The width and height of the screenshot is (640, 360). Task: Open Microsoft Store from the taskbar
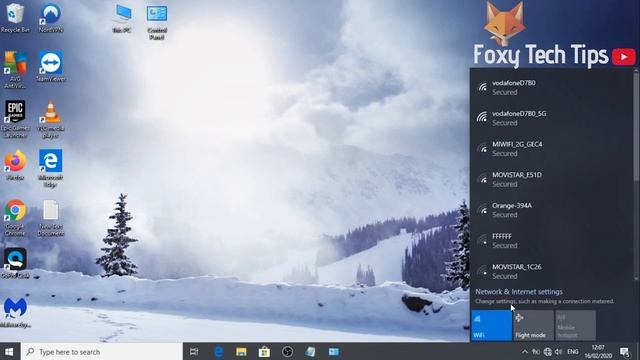(264, 351)
